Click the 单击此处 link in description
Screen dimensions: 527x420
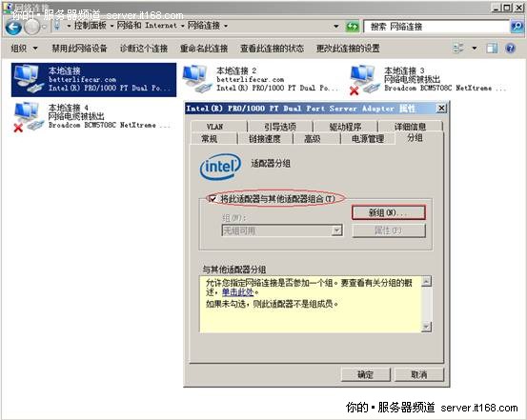237,292
